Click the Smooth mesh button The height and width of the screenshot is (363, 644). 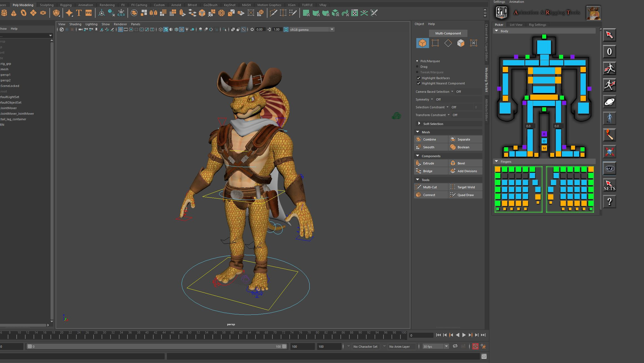[431, 147]
